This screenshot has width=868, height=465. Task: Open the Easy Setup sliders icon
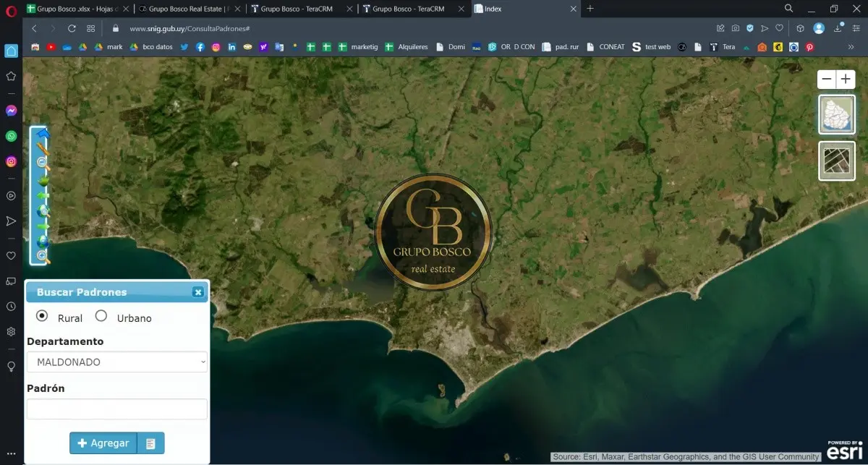pyautogui.click(x=856, y=28)
